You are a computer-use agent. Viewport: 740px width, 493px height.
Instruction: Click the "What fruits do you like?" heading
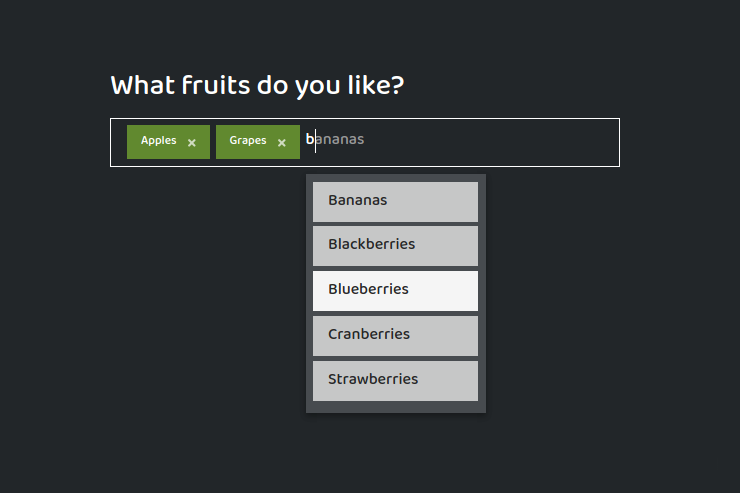257,85
